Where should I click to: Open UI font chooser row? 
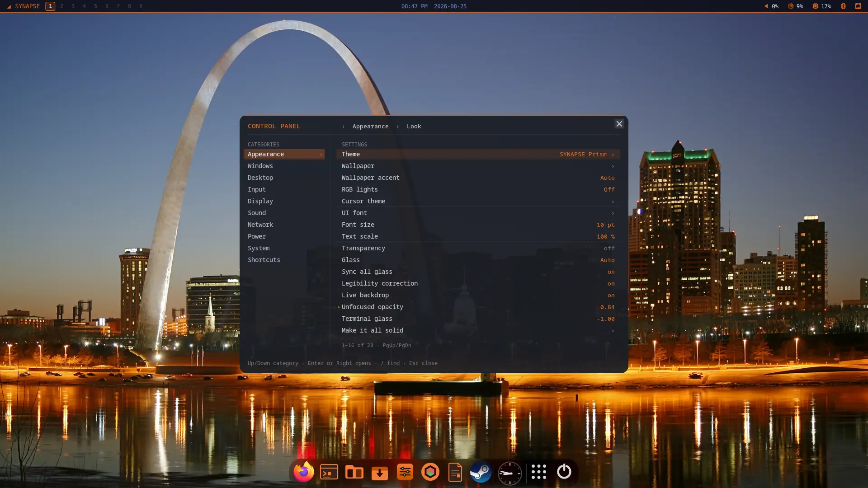point(478,213)
